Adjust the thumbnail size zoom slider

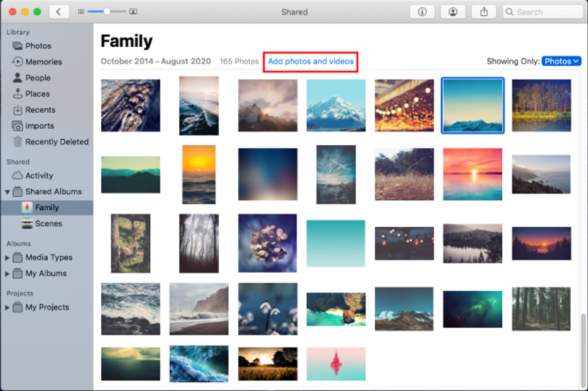107,12
